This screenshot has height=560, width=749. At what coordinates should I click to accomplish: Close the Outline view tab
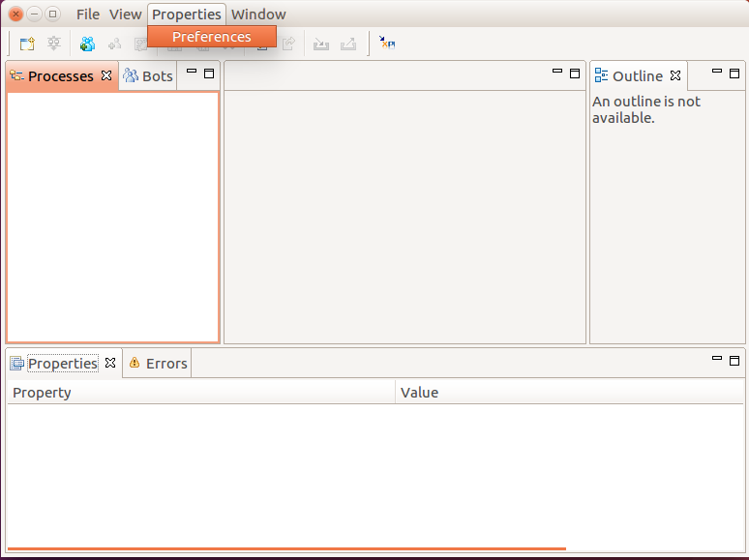(x=675, y=75)
